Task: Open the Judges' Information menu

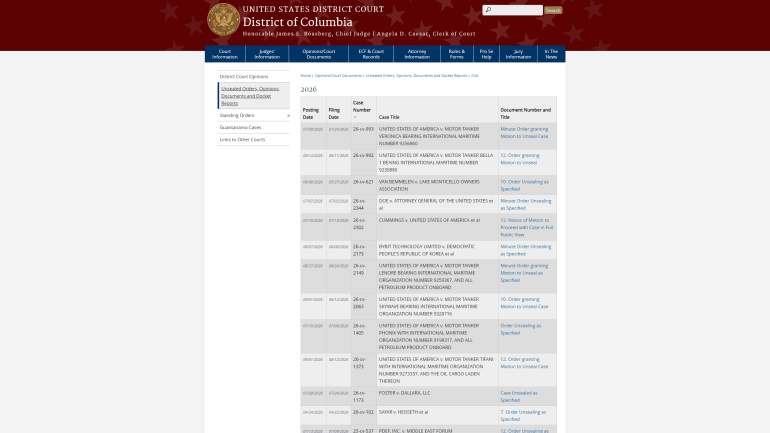Action: [267, 54]
